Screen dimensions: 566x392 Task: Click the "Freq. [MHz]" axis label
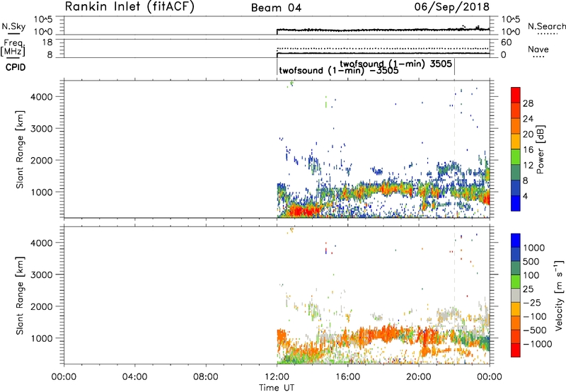(13, 47)
